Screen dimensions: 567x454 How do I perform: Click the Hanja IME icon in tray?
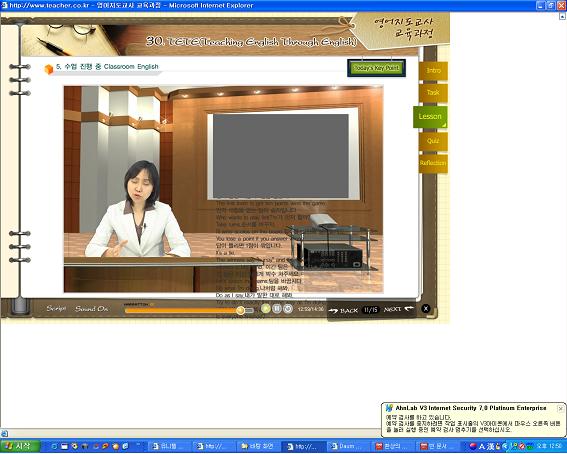[x=491, y=447]
